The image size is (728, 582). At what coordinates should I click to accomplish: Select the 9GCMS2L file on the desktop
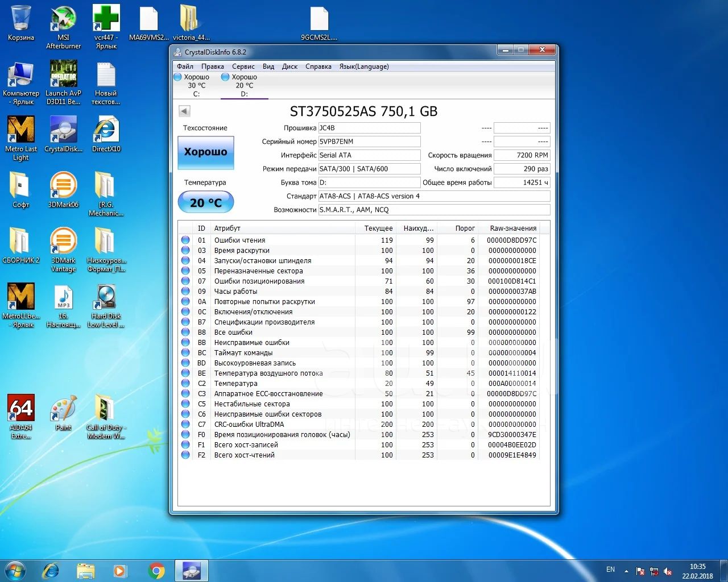(x=319, y=24)
